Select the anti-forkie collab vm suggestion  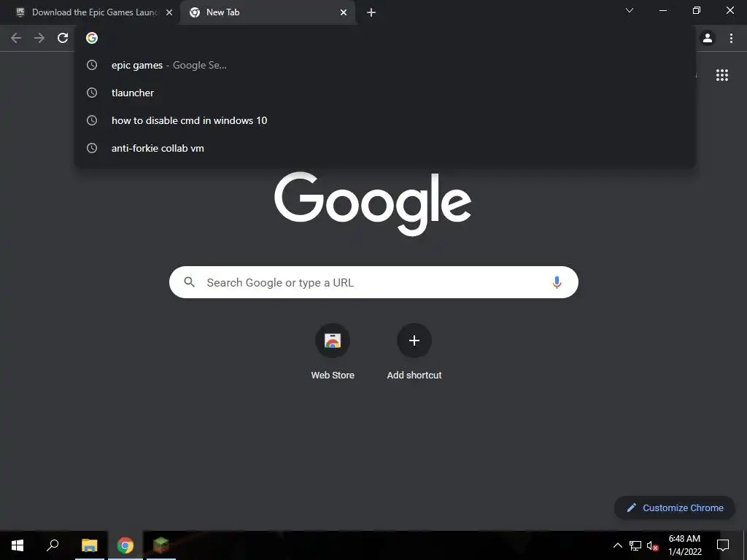[385, 148]
